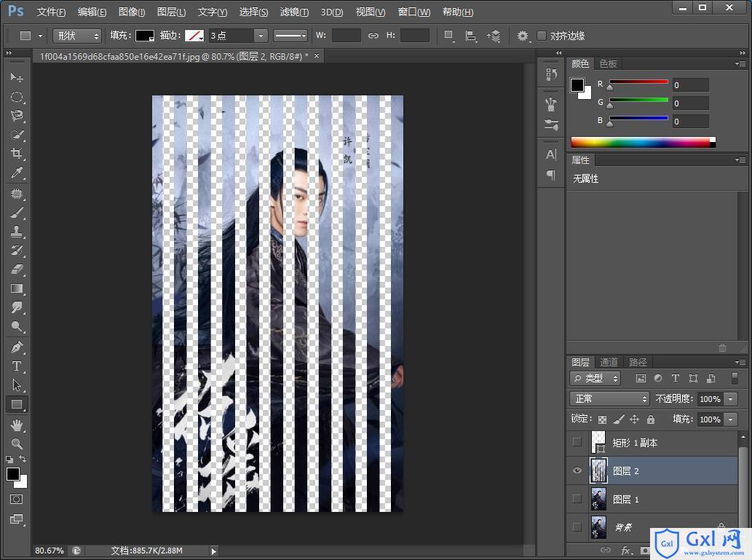Image resolution: width=752 pixels, height=560 pixels.
Task: Open the 形状 tool mode dropdown
Action: 77,36
